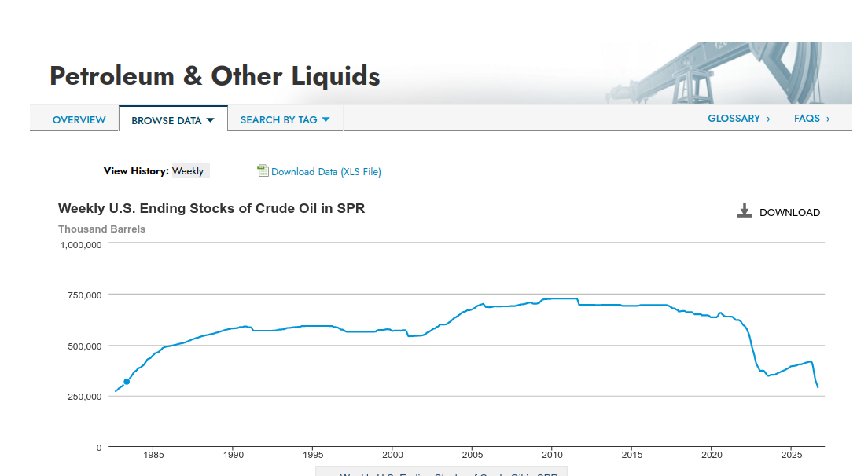Click the Download Data (XLS File) link
Viewport: 868px width, 476px height.
tap(326, 172)
